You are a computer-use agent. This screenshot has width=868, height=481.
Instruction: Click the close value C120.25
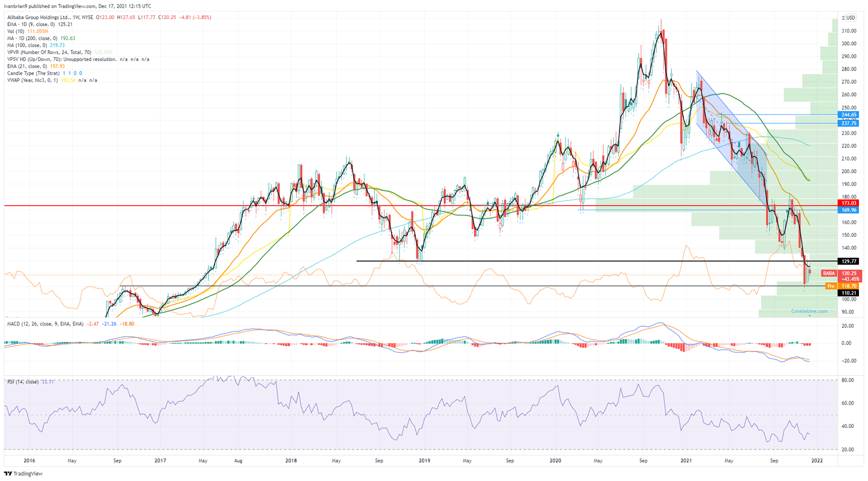(166, 18)
